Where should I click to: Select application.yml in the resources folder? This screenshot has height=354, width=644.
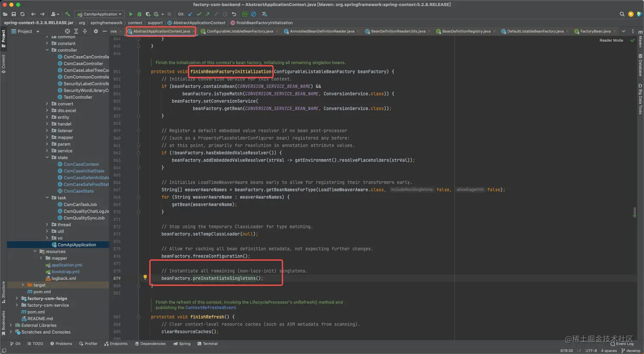coord(66,265)
